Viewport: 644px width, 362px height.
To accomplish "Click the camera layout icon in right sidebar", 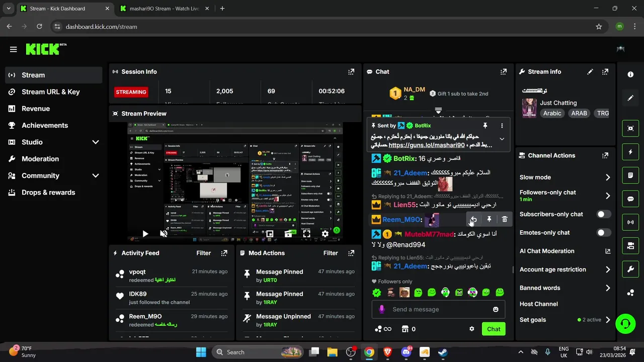I will click(630, 246).
